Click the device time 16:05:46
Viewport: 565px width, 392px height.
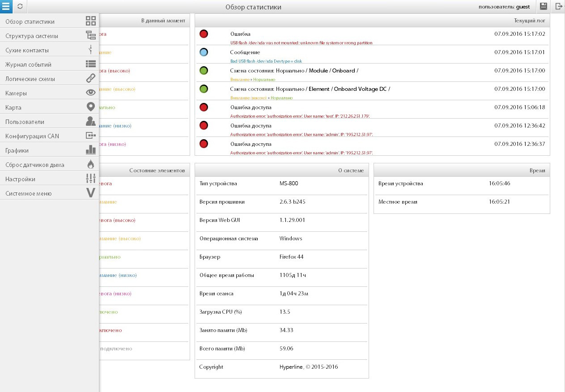click(500, 183)
